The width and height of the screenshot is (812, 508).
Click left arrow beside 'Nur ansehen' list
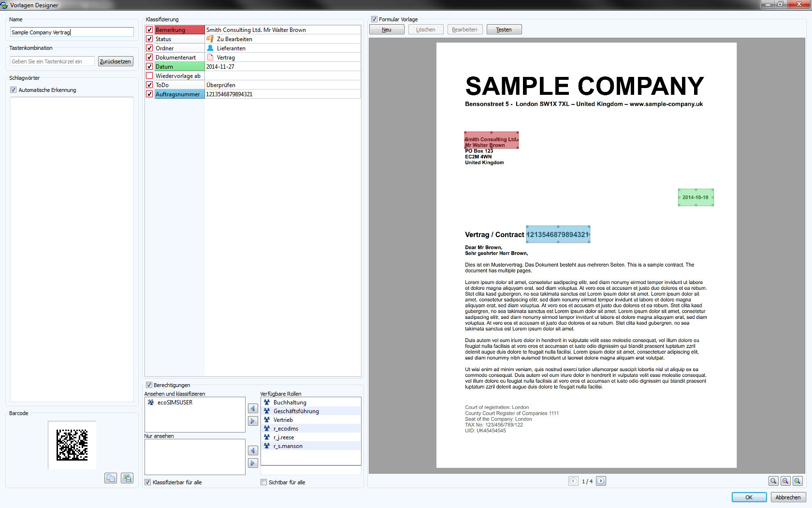point(253,450)
